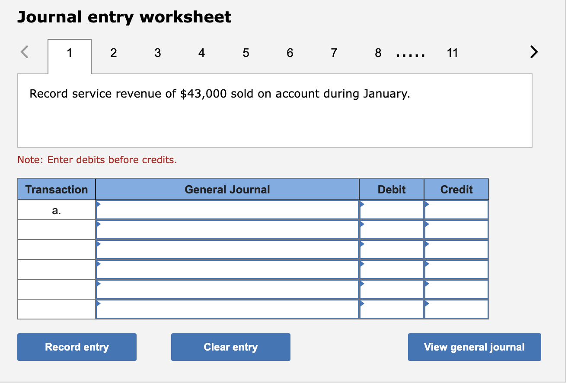The image size is (587, 392).
Task: Click the Clear entry button
Action: tap(230, 347)
